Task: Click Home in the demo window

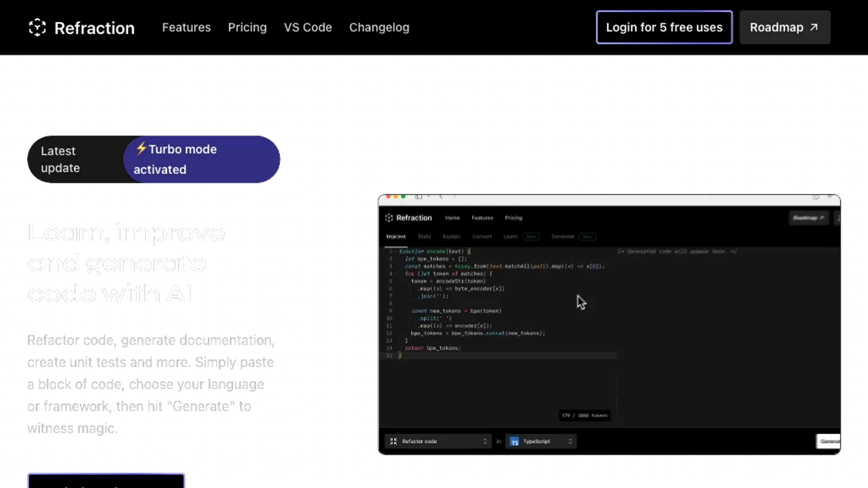Action: pos(452,218)
